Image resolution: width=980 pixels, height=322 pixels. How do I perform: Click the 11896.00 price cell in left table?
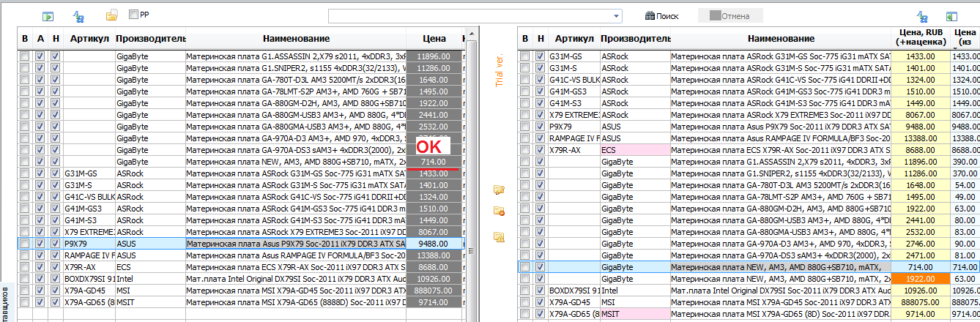435,56
